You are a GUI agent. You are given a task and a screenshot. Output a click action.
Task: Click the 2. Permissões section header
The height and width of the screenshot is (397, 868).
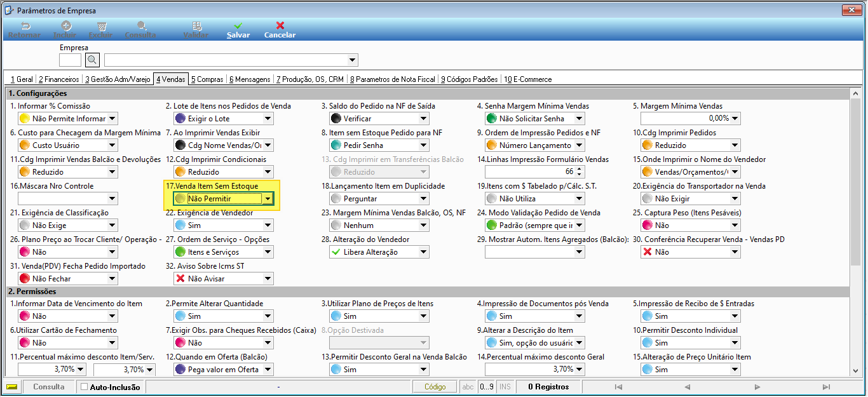point(427,292)
